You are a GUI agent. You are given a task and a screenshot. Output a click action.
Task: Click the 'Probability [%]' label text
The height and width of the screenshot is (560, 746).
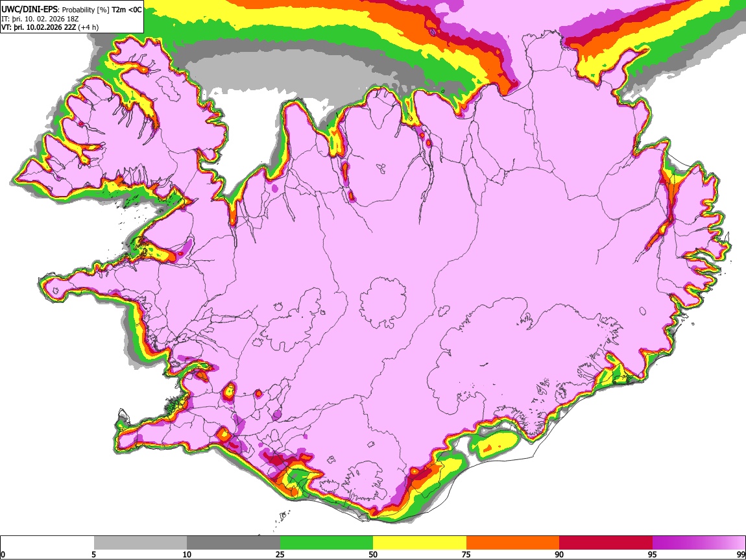point(86,10)
